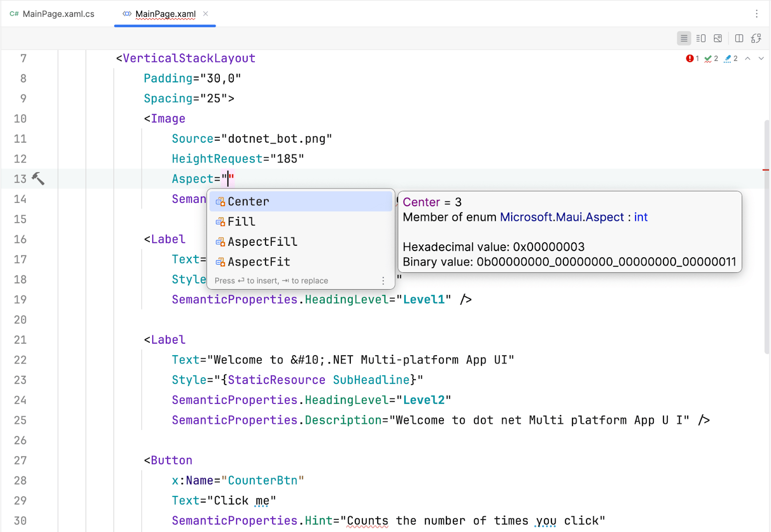Click the split layout orientation icon
Viewport: 771px width, 532px height.
[739, 39]
